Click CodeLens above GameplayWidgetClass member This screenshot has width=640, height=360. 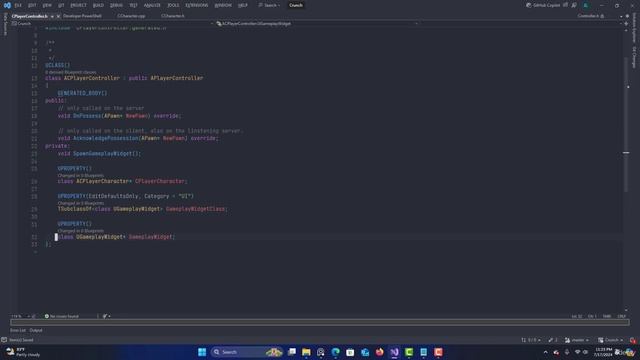pos(80,203)
